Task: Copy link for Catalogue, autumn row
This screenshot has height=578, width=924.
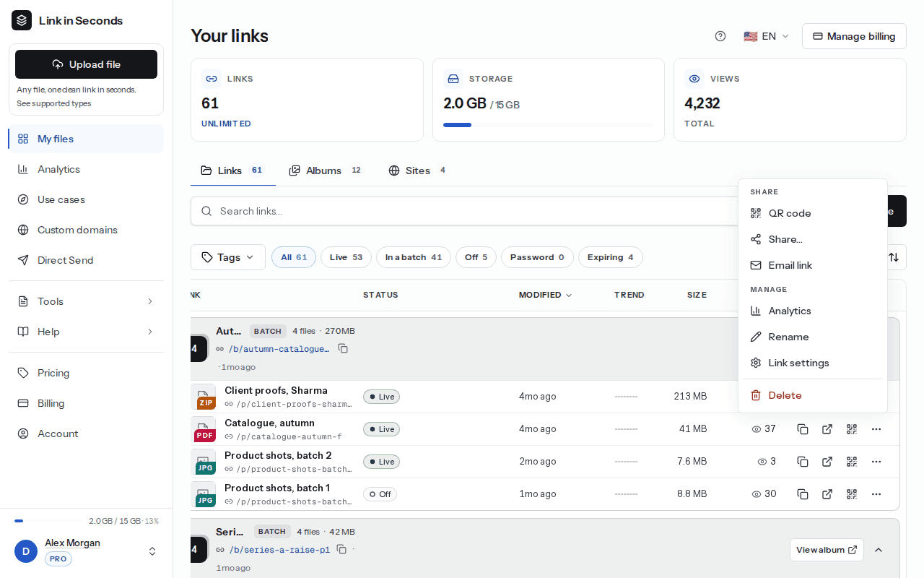Action: [x=803, y=429]
